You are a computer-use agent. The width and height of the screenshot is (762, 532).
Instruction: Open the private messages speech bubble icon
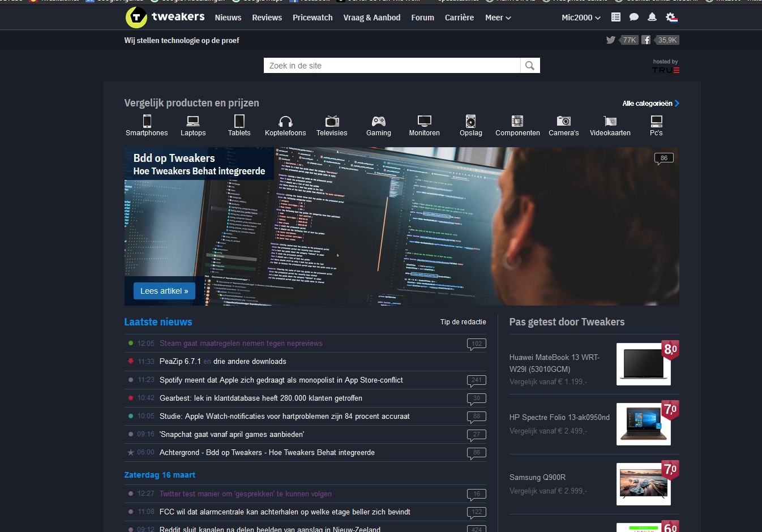(x=634, y=18)
